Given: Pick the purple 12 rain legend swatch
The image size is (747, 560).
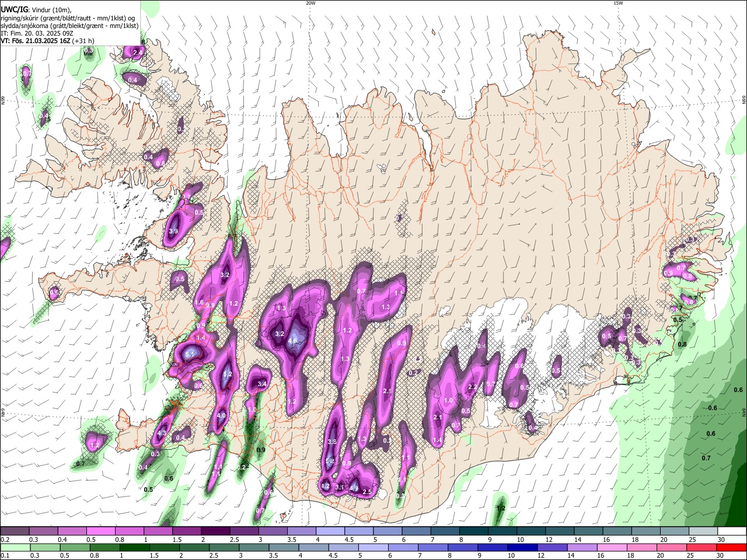Looking at the screenshot, I should [551, 547].
